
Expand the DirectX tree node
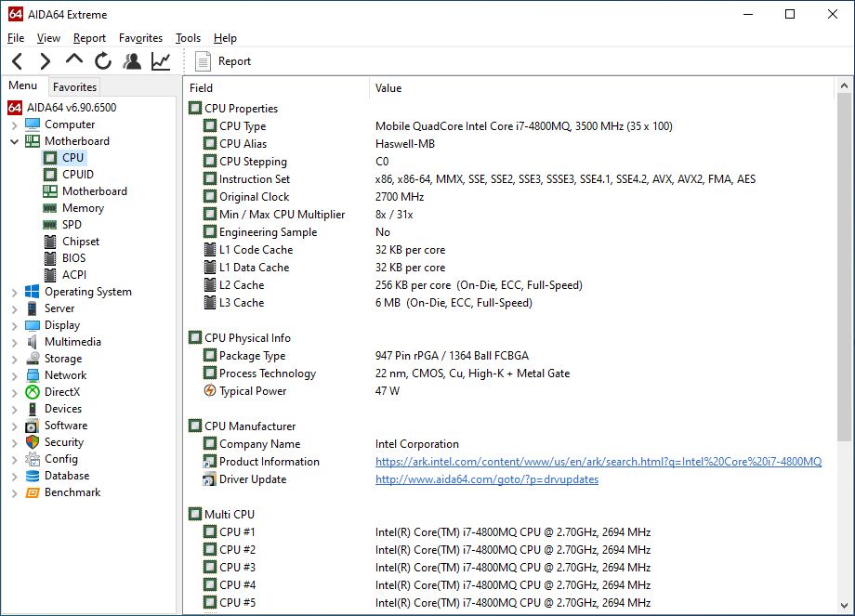coord(14,393)
